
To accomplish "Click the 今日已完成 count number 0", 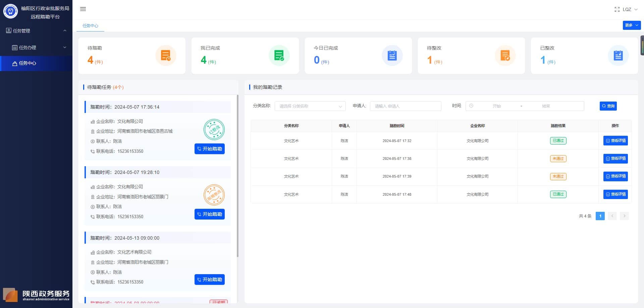I will pos(317,60).
